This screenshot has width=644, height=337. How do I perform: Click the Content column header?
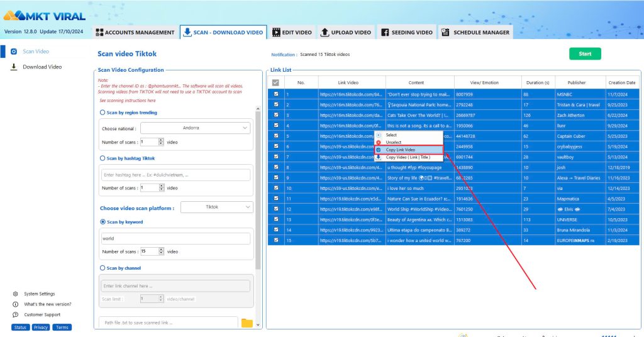pos(419,82)
